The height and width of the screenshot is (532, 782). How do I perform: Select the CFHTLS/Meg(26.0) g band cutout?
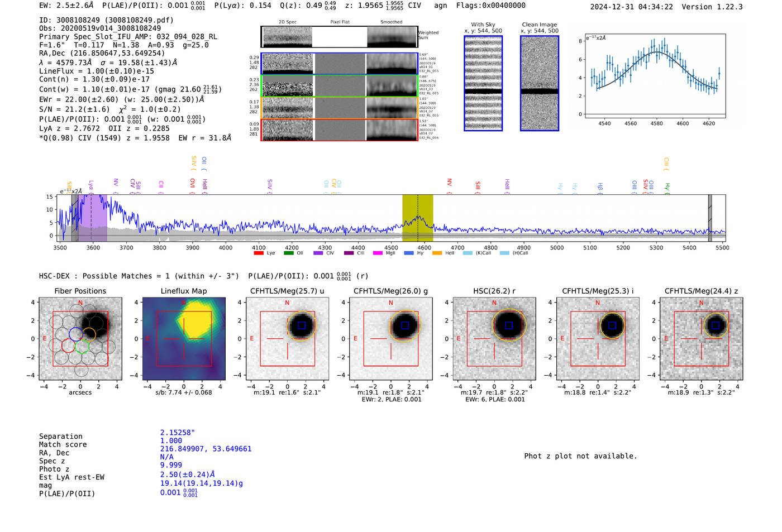tap(391, 338)
